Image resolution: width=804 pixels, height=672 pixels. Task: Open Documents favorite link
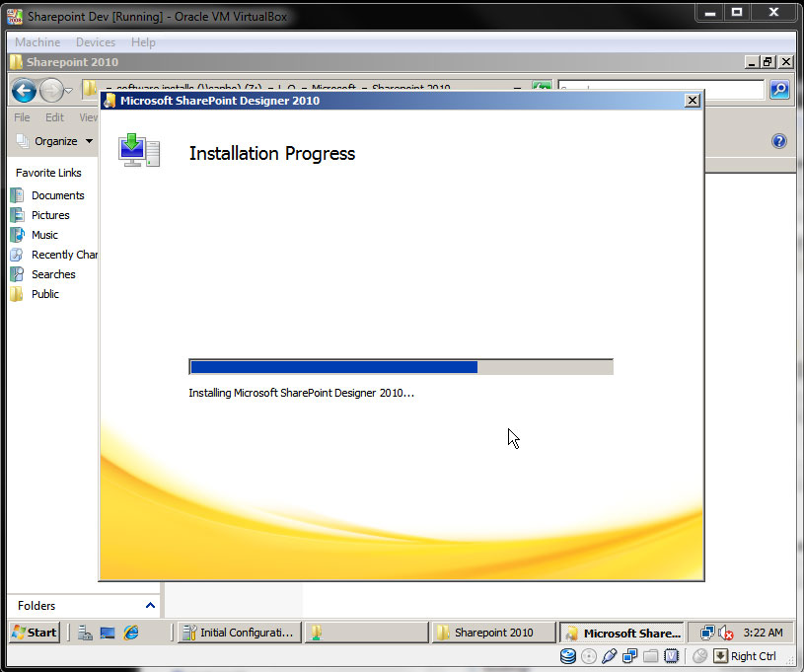coord(57,195)
